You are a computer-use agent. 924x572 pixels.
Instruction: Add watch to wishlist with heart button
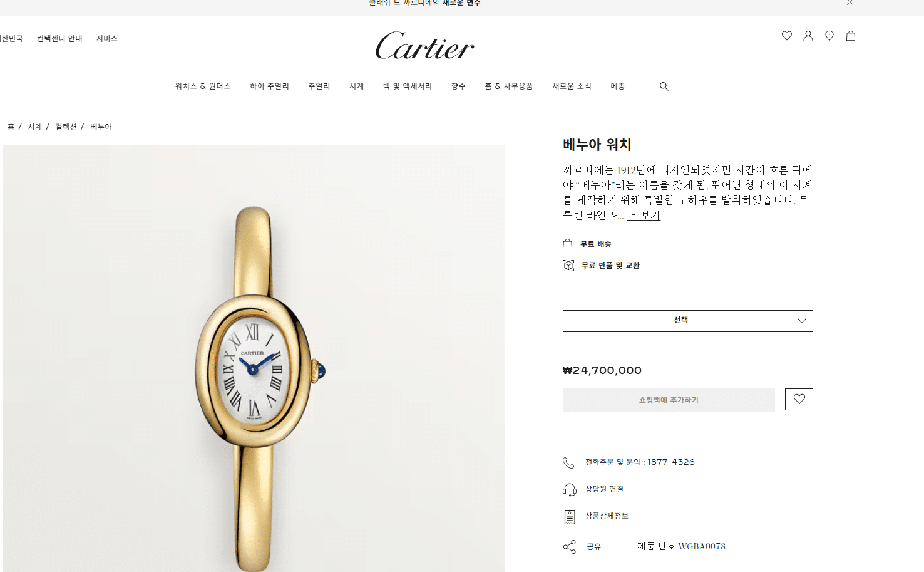(x=799, y=399)
